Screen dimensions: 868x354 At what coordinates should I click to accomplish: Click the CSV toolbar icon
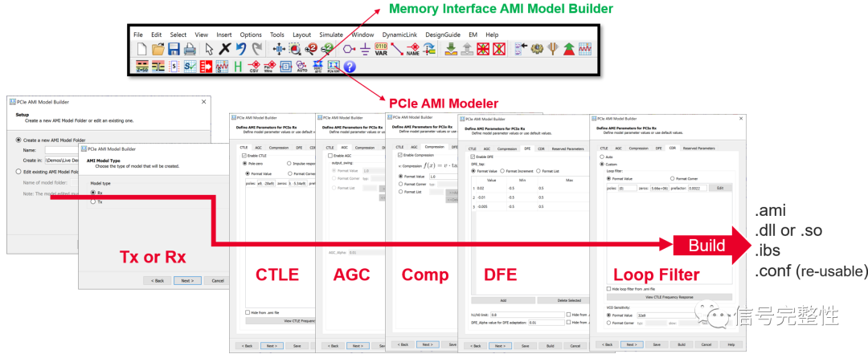coord(255,67)
